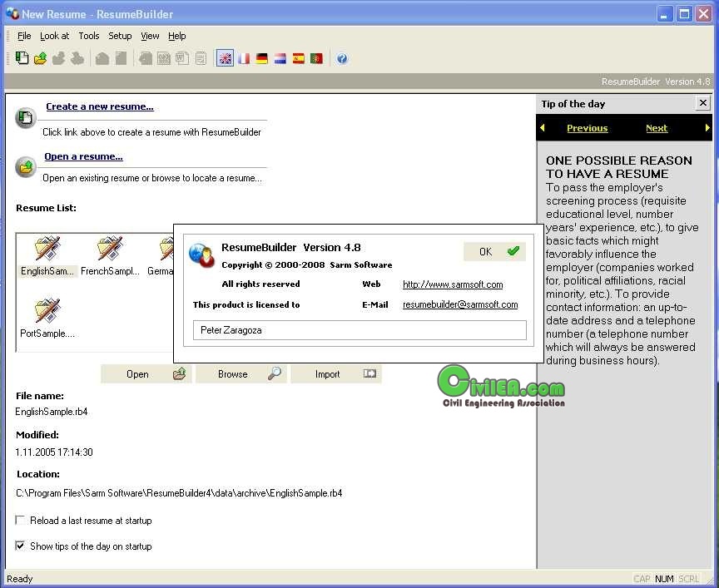This screenshot has height=588, width=719.
Task: Switch to Dutch flag language
Action: click(280, 58)
